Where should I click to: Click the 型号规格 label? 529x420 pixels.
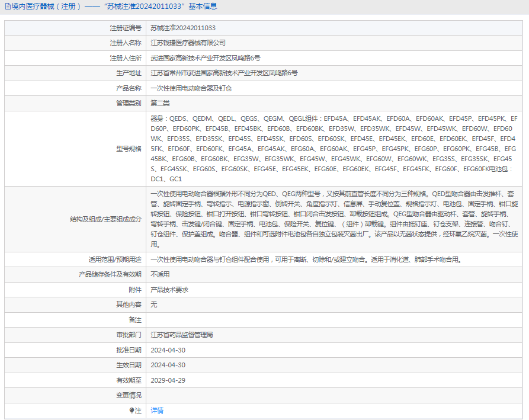129,149
